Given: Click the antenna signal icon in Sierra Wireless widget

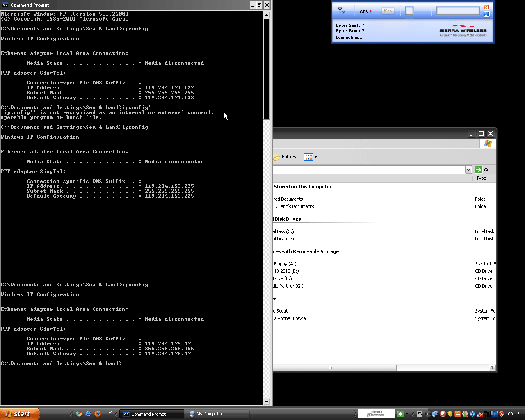Looking at the screenshot, I should pyautogui.click(x=340, y=11).
